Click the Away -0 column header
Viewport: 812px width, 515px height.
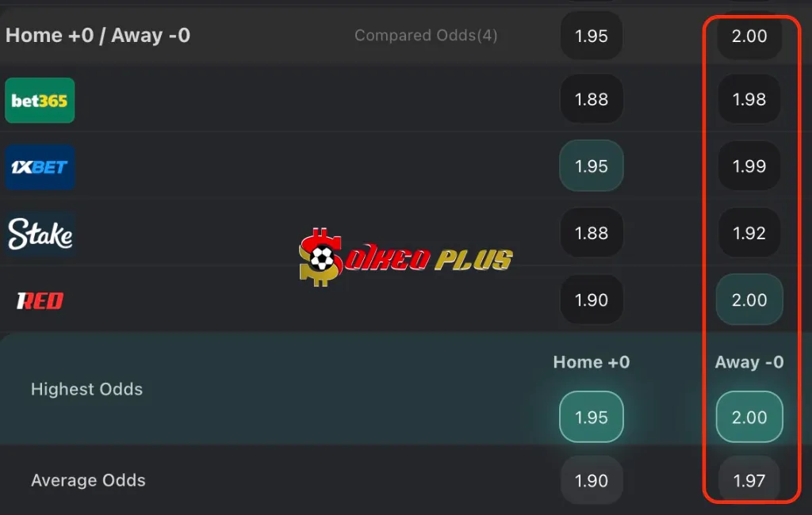[x=749, y=362]
